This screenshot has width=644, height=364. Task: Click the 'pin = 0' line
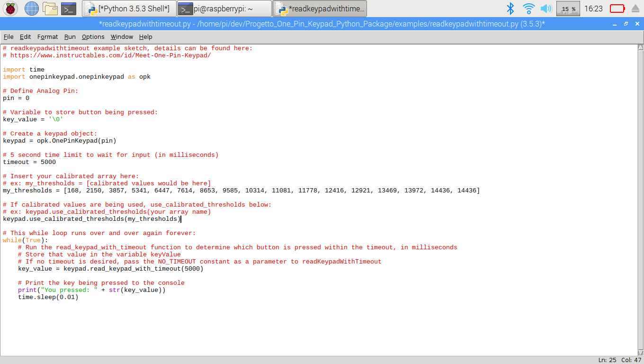(x=16, y=98)
